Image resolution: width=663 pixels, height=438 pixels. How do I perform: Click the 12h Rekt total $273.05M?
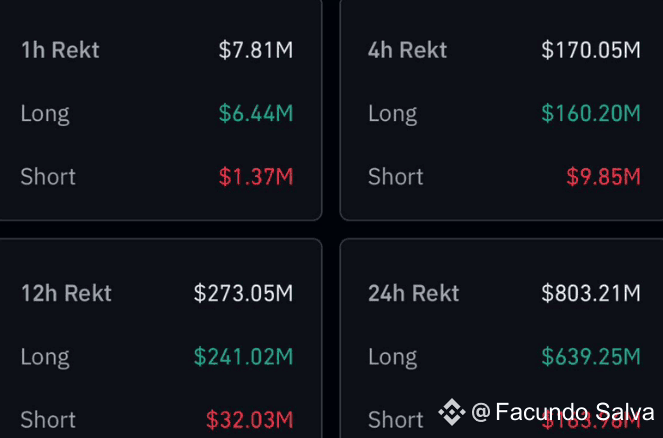[244, 293]
